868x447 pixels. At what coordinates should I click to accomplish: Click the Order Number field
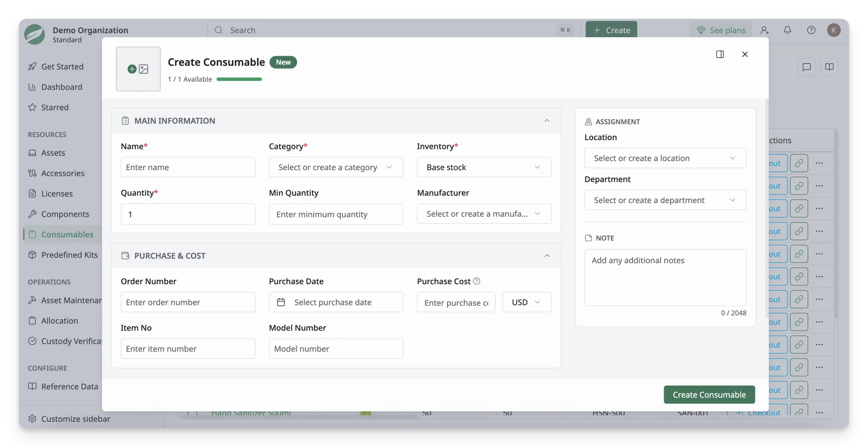point(188,302)
